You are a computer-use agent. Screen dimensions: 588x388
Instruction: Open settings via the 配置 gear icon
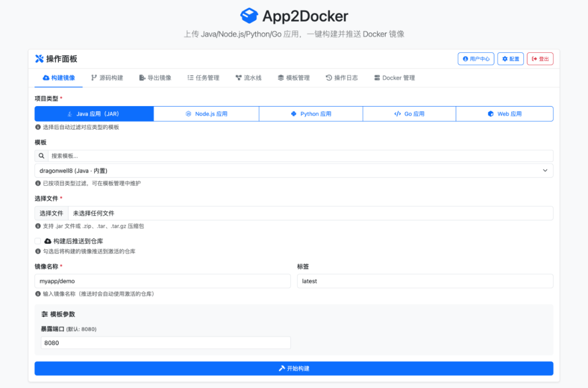(x=505, y=58)
